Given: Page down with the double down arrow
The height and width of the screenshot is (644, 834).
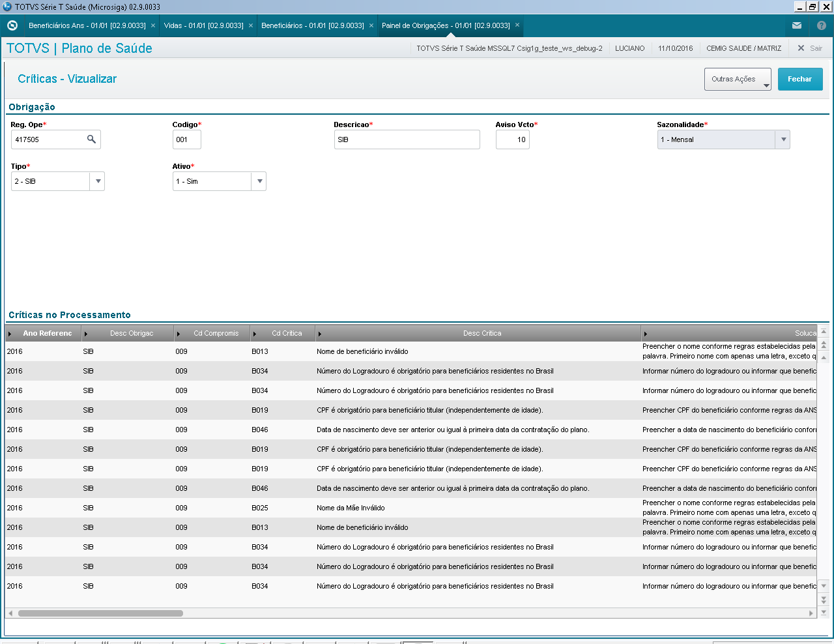Looking at the screenshot, I should pyautogui.click(x=824, y=599).
